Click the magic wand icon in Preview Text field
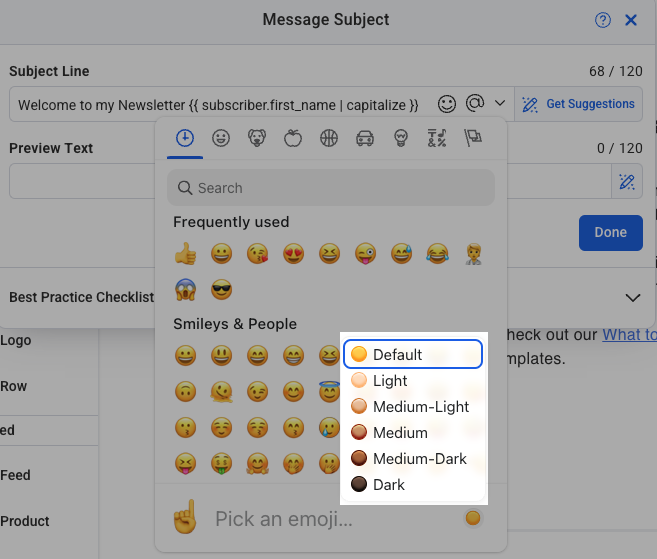Viewport: 657px width, 559px height. point(627,182)
